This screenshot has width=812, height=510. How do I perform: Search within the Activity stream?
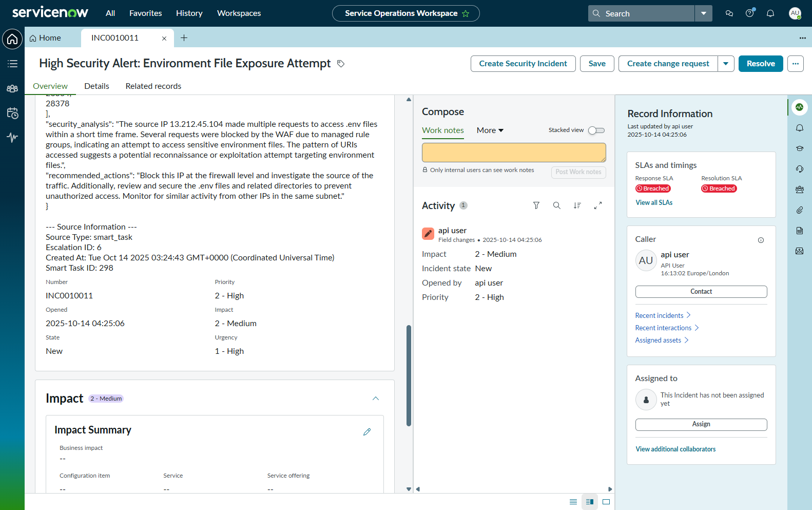pos(557,205)
